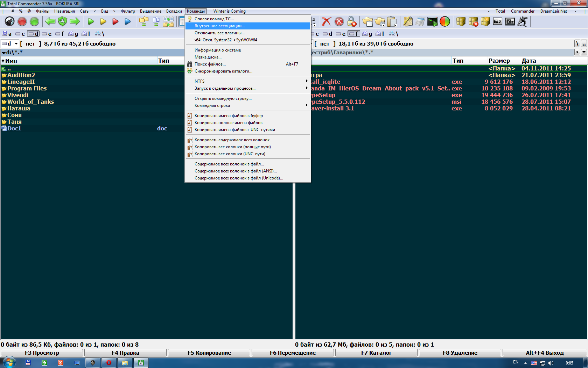588x368 pixels.
Task: Open disk usage with the colored pie icon
Action: (x=444, y=22)
